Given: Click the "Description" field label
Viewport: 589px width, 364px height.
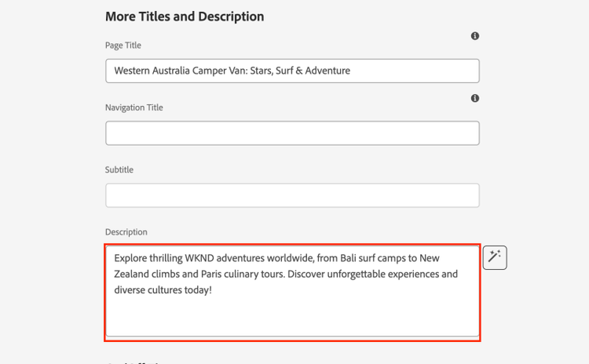Looking at the screenshot, I should coord(126,232).
